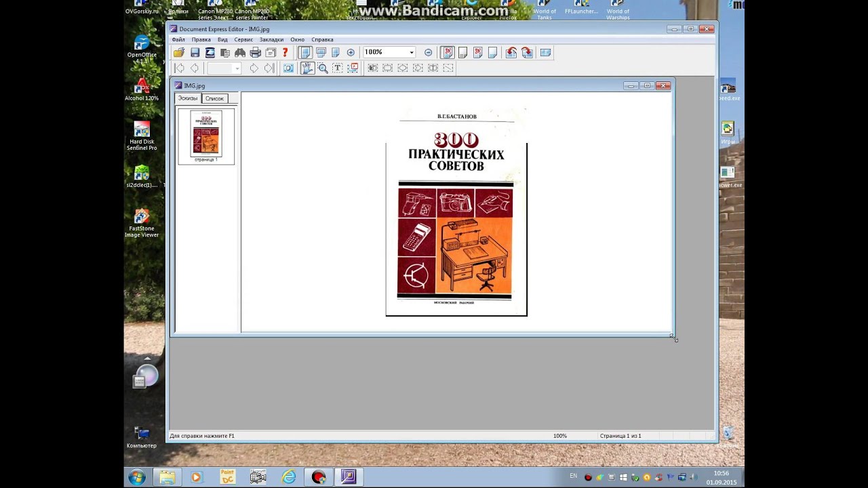
Task: Rotate page right with the red arrow icon
Action: pyautogui.click(x=527, y=52)
